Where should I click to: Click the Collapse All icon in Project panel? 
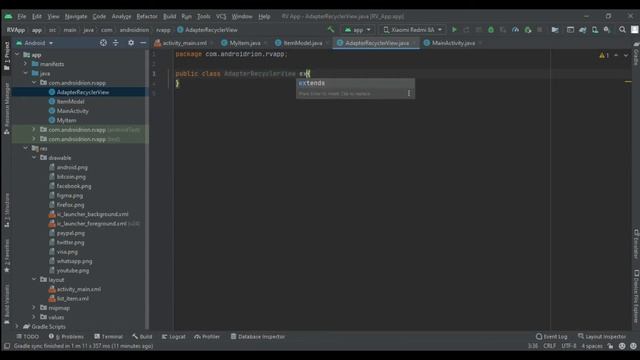coord(116,43)
